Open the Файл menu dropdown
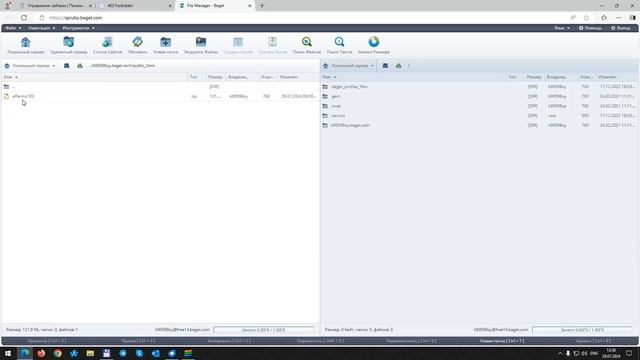This screenshot has height=360, width=640. click(13, 28)
